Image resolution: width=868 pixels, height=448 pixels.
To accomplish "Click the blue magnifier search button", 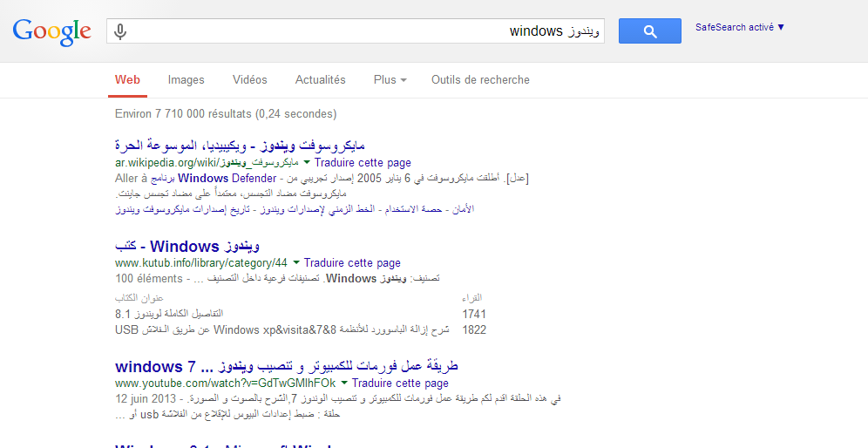I will 650,31.
